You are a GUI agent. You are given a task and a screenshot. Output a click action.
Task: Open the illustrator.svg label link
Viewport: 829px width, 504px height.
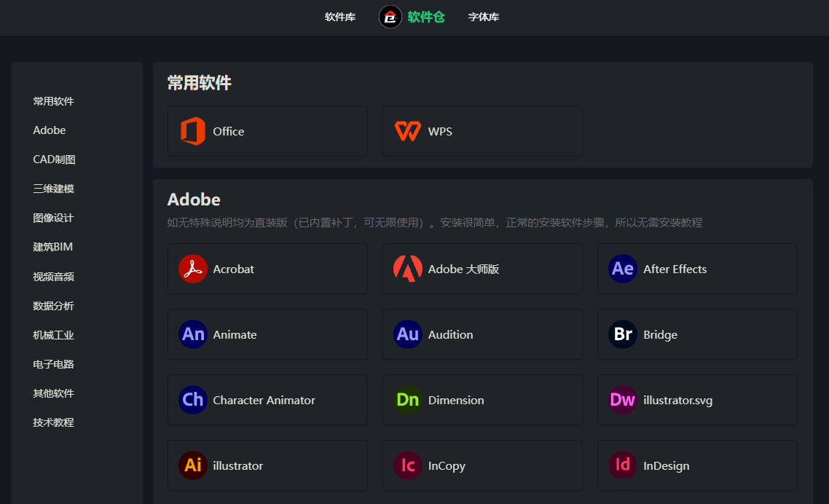pos(677,401)
